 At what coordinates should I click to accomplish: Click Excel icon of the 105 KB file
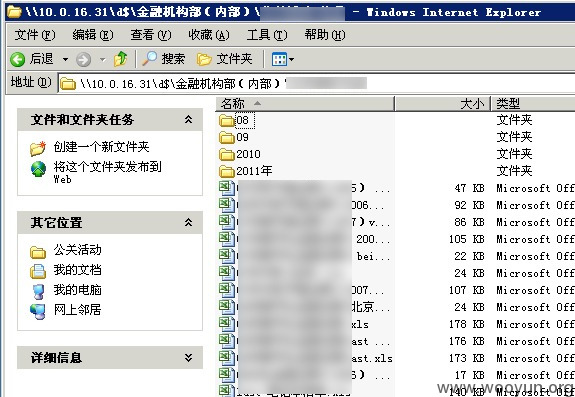[x=227, y=239]
